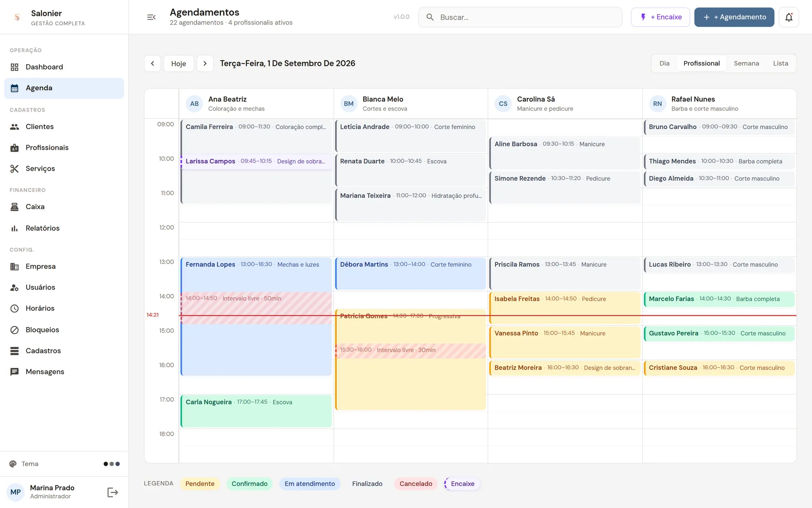
Task: Collapse the sidebar with the menu icon
Action: [x=151, y=17]
